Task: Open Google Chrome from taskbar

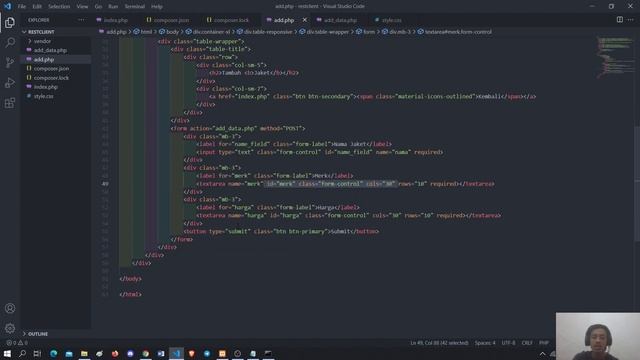Action: [145, 353]
